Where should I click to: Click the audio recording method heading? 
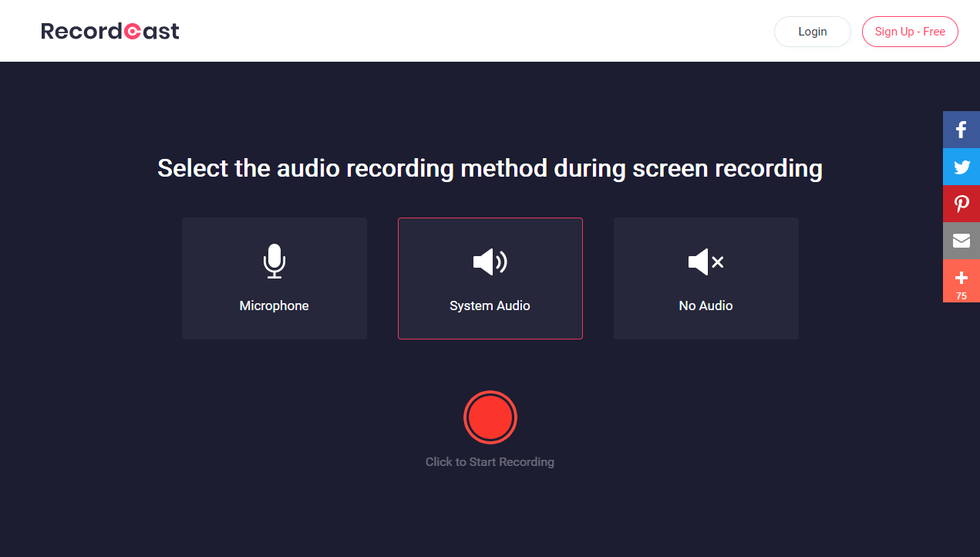(x=490, y=168)
